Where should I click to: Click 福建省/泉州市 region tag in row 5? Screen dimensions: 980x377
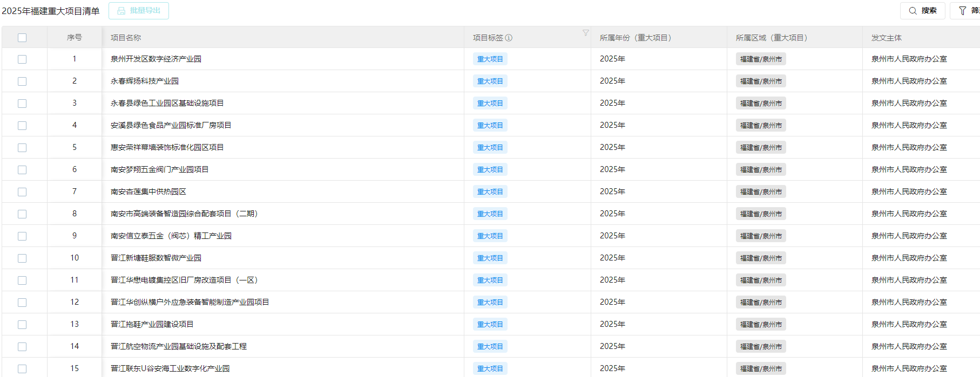click(x=760, y=148)
